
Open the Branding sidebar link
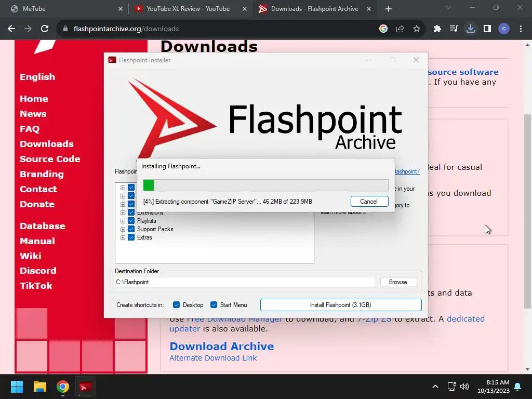(42, 174)
